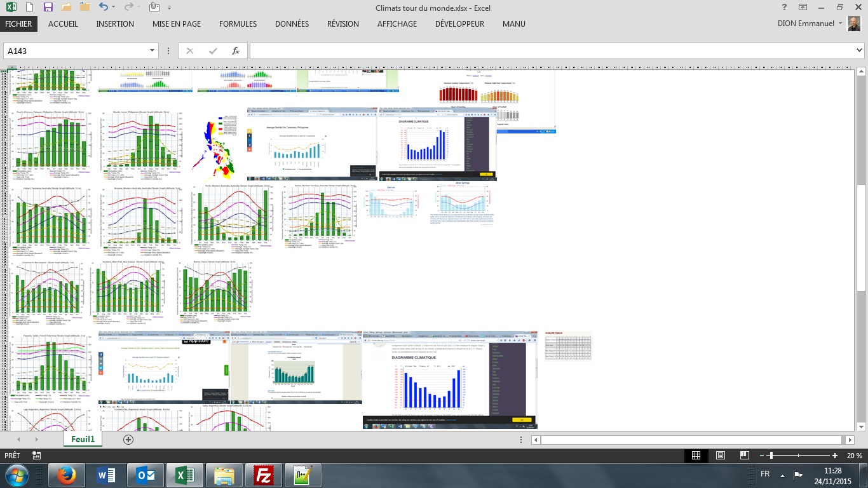The image size is (868, 488).
Task: Expand the formula bar
Action: tap(860, 51)
